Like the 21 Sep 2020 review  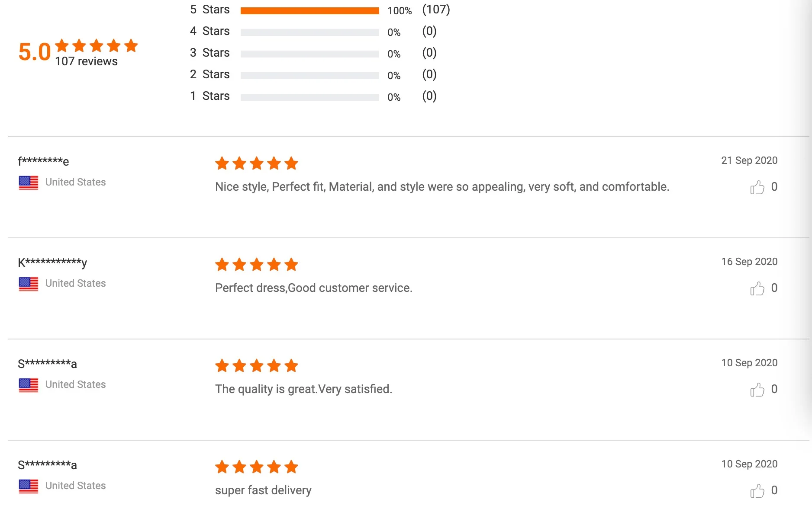tap(757, 187)
